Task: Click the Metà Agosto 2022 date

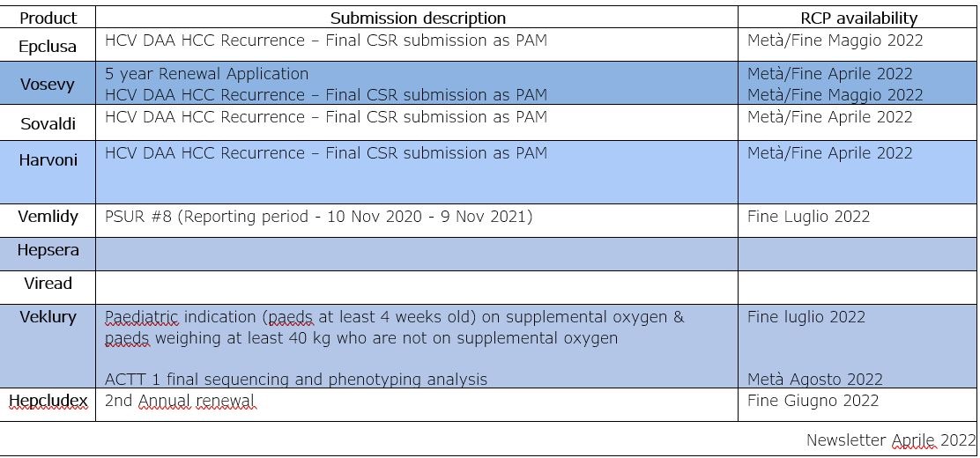Action: pos(815,380)
